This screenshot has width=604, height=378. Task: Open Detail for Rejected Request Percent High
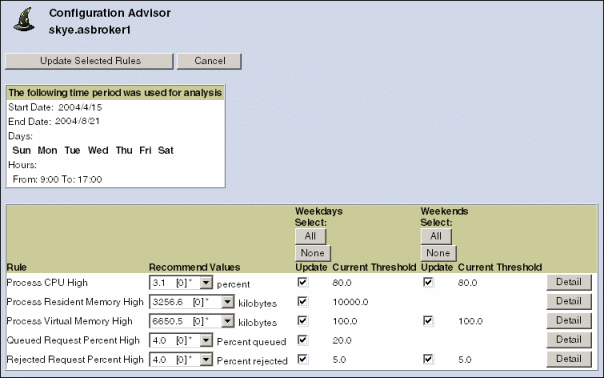click(569, 359)
